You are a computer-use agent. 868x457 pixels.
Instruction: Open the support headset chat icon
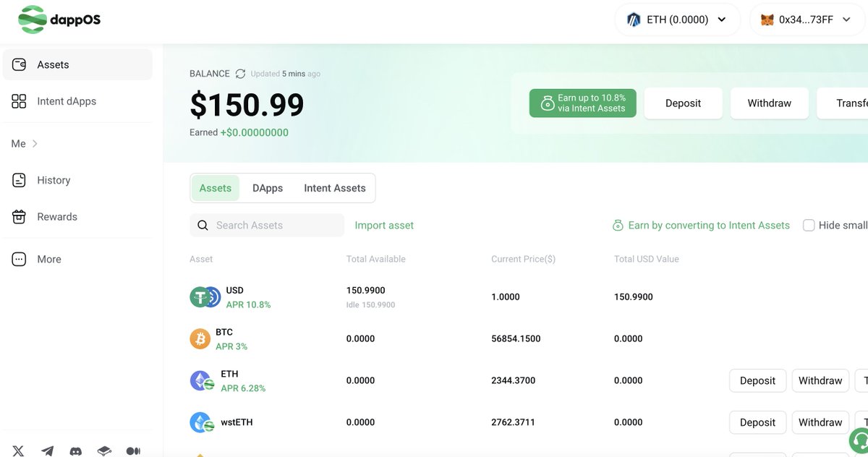click(x=859, y=440)
